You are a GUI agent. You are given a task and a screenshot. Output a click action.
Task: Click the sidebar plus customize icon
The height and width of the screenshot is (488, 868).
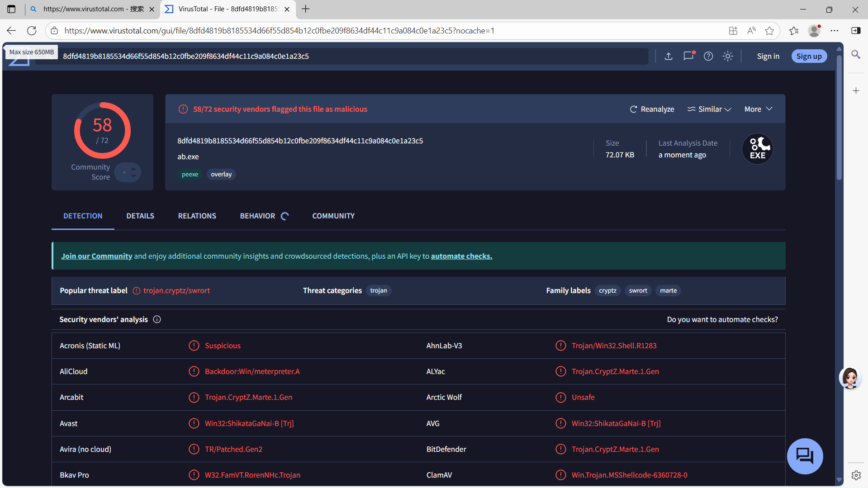click(x=856, y=91)
